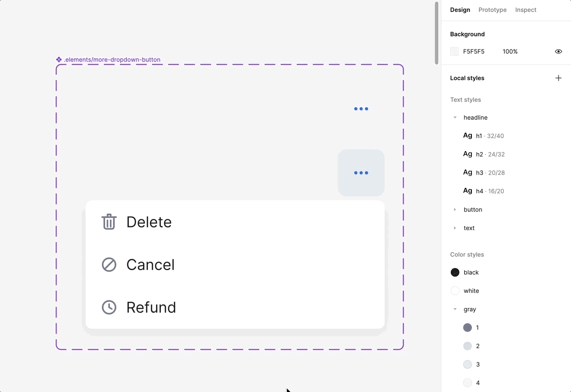The width and height of the screenshot is (571, 392).
Task: Select the .elements/more-dropdown-button component label
Action: pyautogui.click(x=112, y=60)
